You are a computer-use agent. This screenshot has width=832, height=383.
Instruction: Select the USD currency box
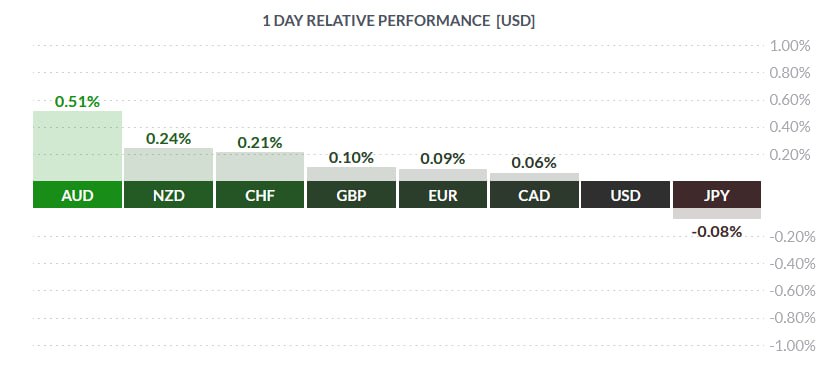coord(626,195)
